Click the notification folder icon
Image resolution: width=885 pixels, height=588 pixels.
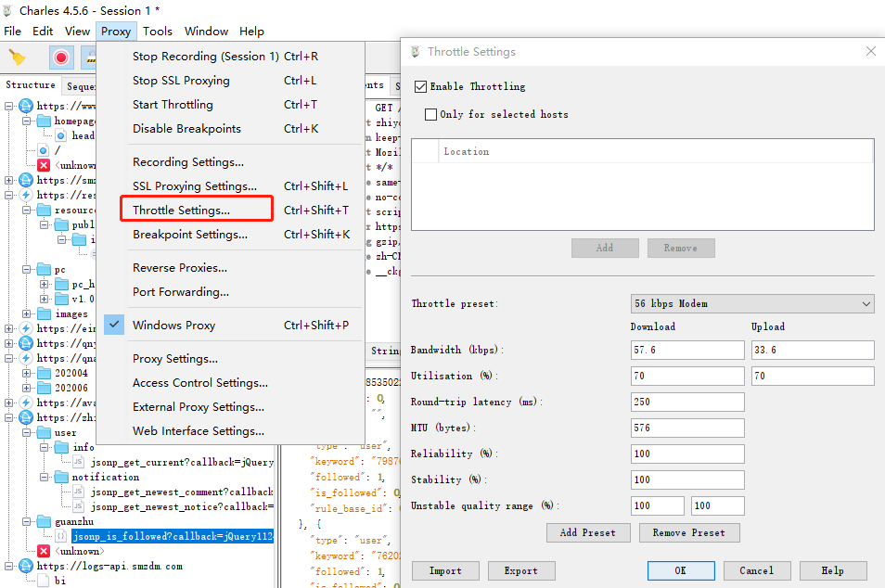click(x=61, y=477)
